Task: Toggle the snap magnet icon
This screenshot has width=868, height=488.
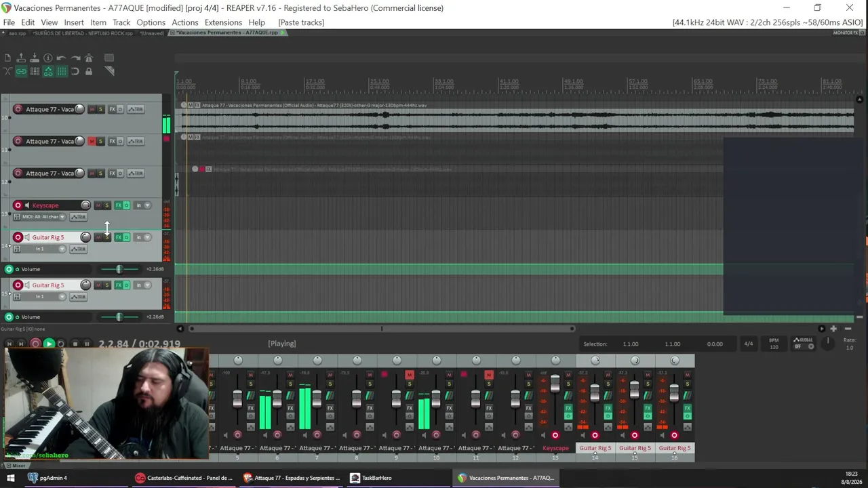Action: 75,71
